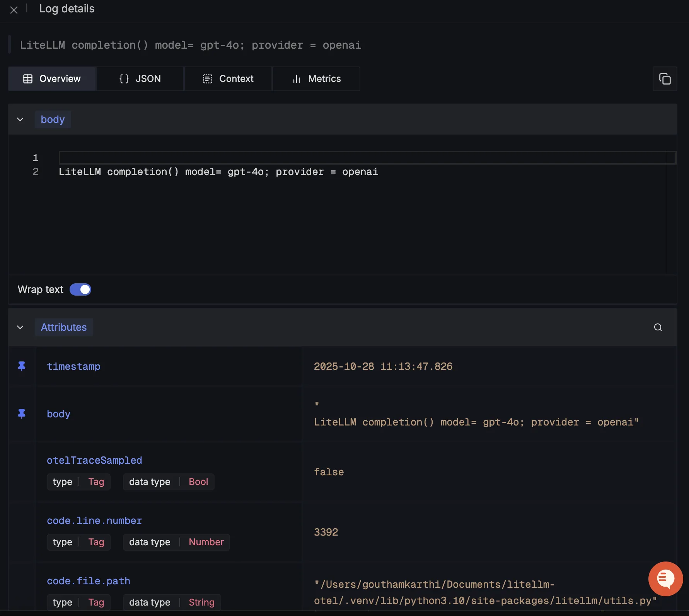Switch to the JSON tab

(x=140, y=78)
